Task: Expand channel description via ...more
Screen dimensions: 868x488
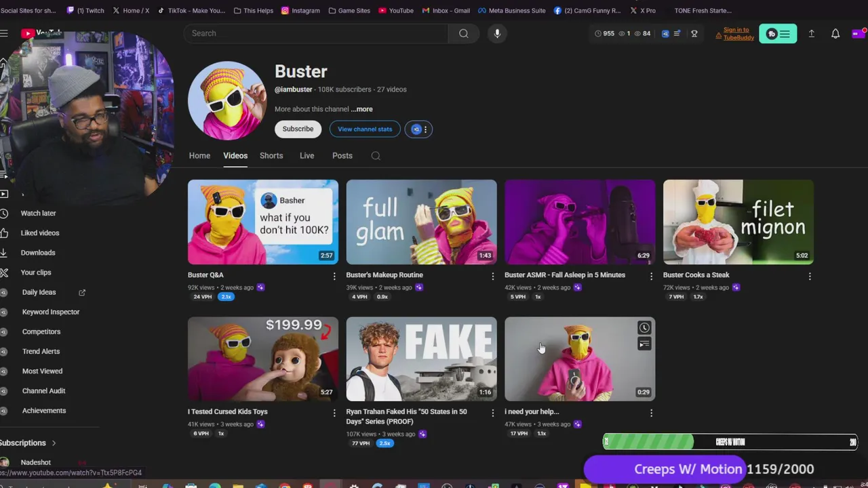Action: tap(362, 109)
